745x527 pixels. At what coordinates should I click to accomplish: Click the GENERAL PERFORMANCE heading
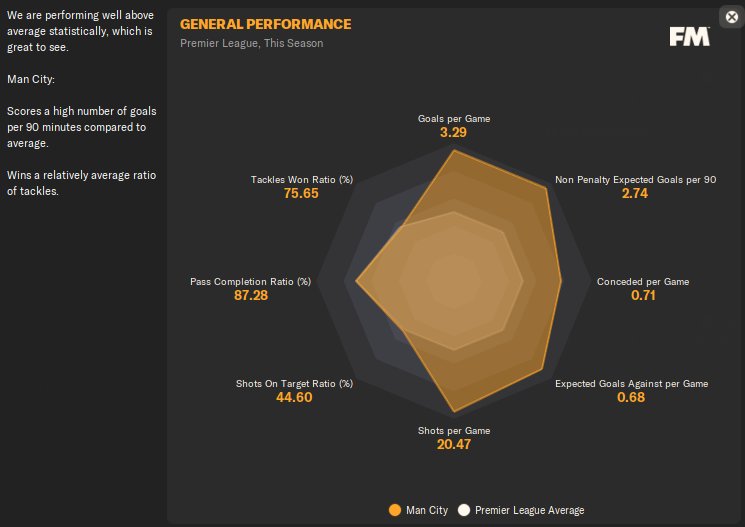pos(265,24)
